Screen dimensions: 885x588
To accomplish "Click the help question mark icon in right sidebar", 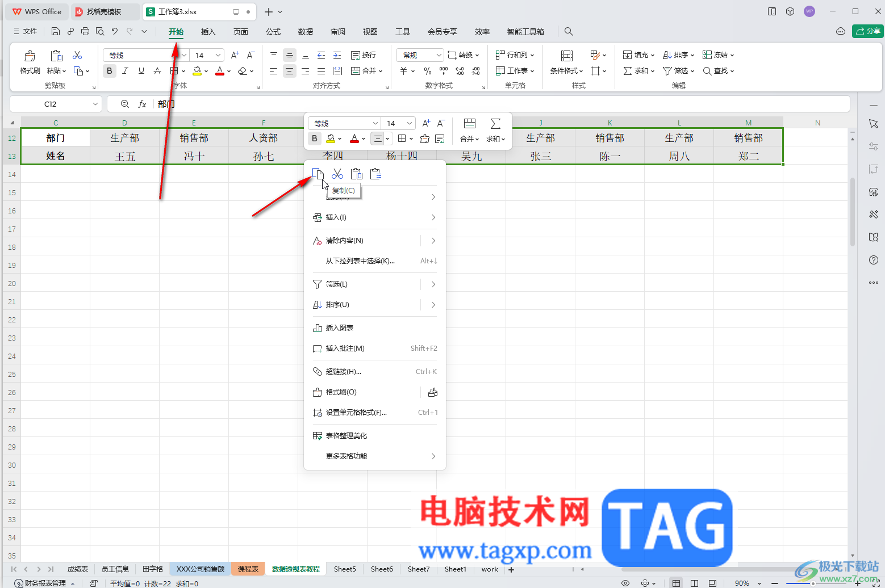I will pyautogui.click(x=874, y=260).
